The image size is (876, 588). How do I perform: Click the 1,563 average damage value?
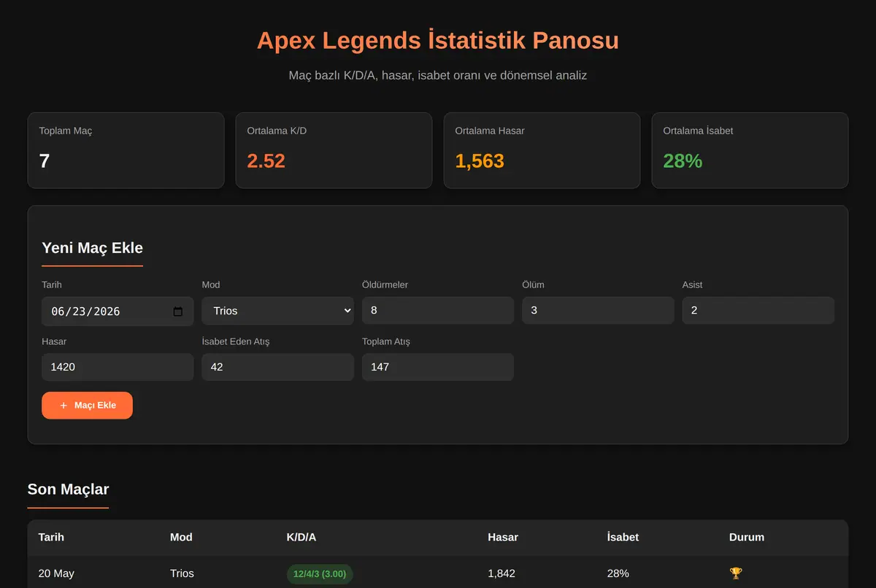(480, 161)
